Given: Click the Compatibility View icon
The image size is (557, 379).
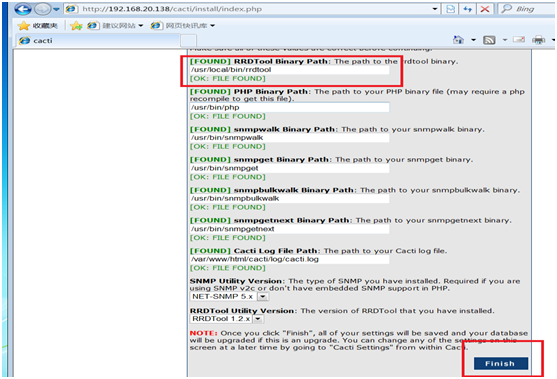Looking at the screenshot, I should point(450,9).
